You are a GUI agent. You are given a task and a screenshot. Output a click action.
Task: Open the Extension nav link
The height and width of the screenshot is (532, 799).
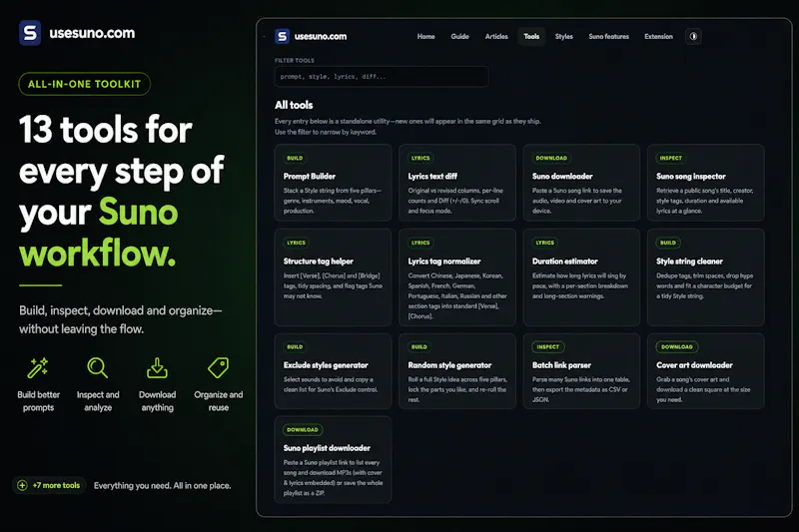[658, 36]
